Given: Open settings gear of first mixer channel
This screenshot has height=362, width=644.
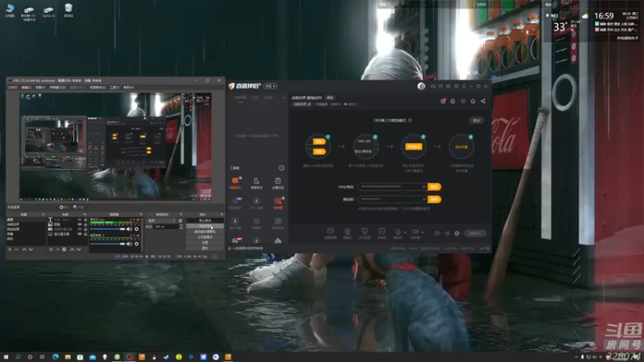Looking at the screenshot, I should pyautogui.click(x=136, y=229).
